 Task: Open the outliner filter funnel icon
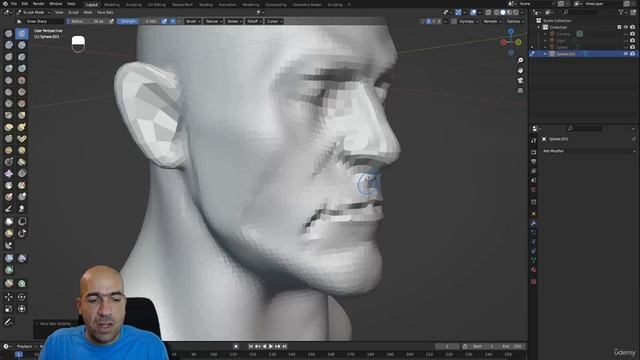click(622, 13)
